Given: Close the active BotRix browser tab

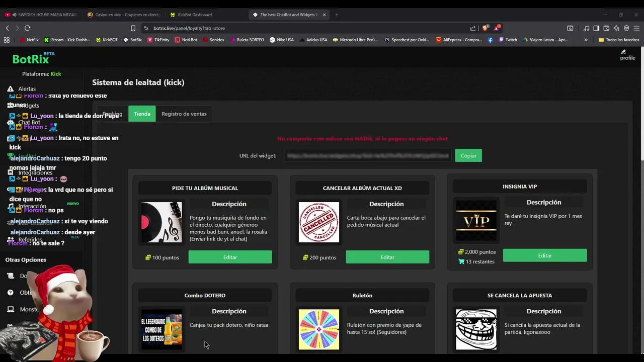Looking at the screenshot, I should pyautogui.click(x=324, y=15).
